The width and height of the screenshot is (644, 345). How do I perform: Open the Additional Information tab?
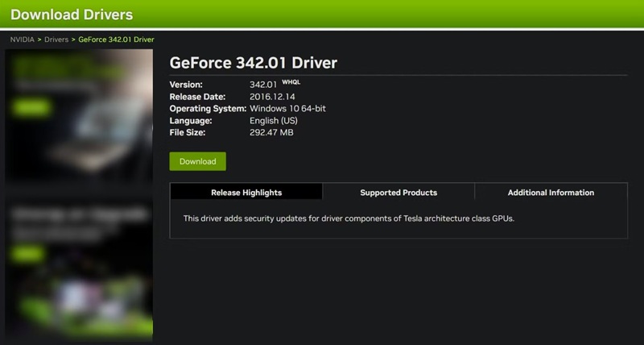[551, 193]
